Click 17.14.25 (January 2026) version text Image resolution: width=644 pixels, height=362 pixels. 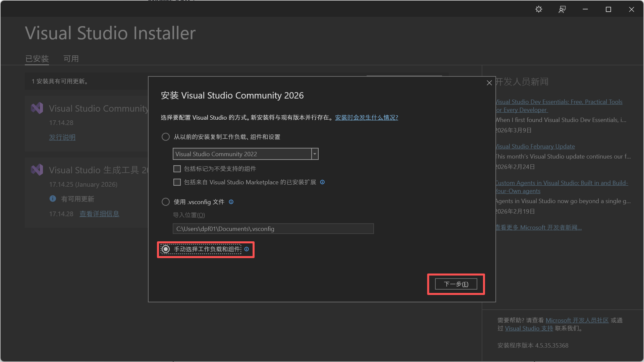tap(83, 184)
